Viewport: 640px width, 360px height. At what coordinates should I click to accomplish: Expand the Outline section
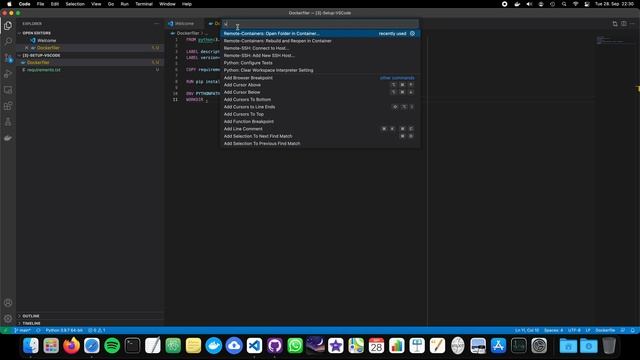click(90, 316)
